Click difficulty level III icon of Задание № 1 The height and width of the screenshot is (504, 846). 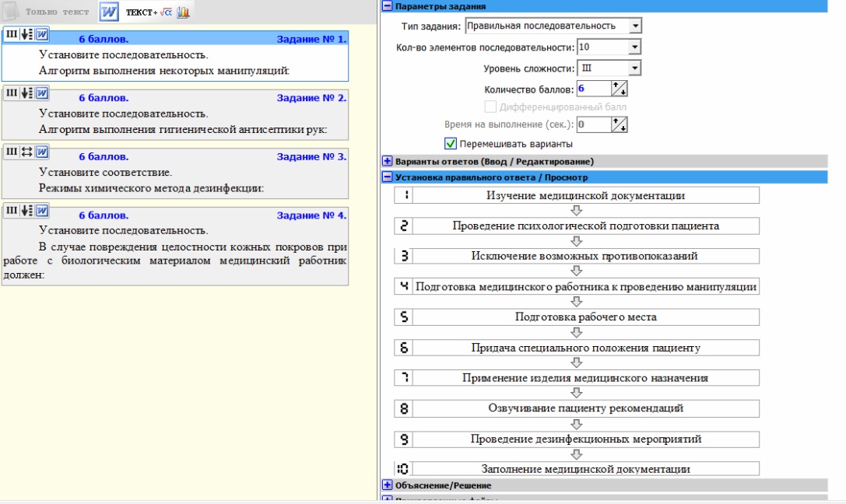tap(12, 34)
